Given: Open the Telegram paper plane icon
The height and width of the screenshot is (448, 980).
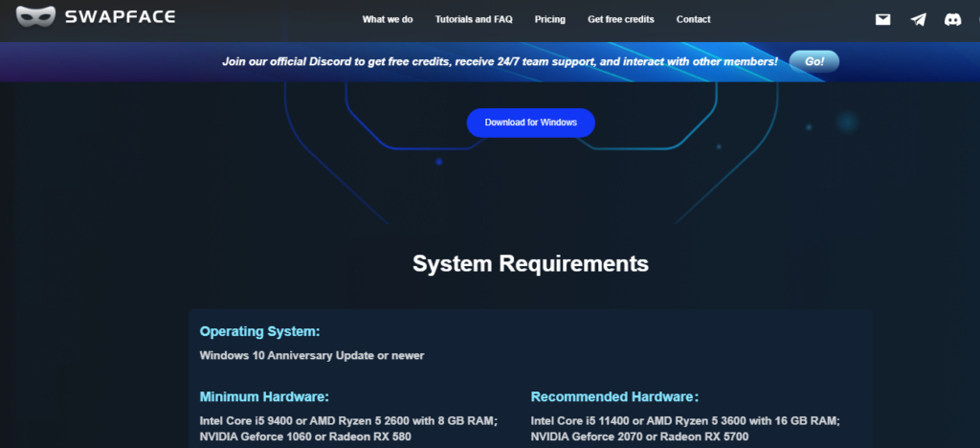Looking at the screenshot, I should 918,19.
